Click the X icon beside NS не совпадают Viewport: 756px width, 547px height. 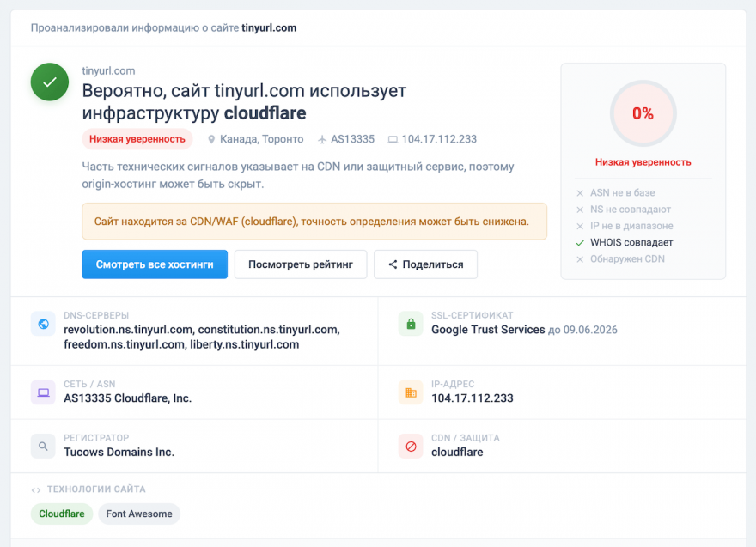coord(580,210)
